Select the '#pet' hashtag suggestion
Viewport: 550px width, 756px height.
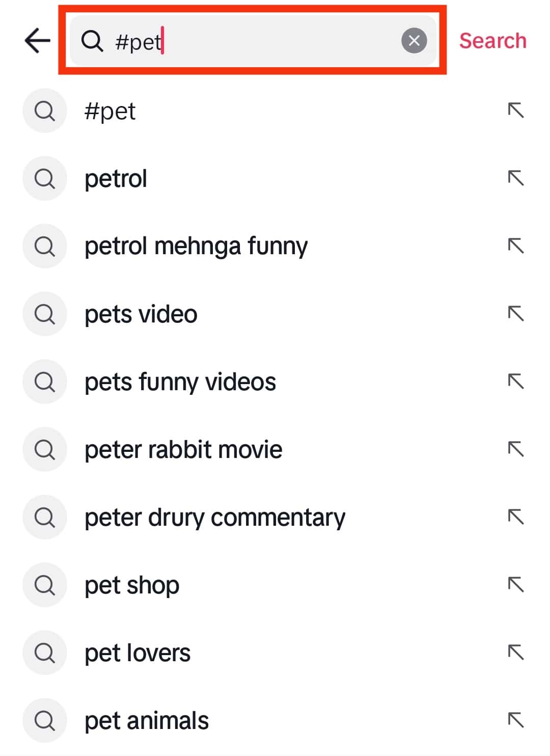[x=110, y=111]
